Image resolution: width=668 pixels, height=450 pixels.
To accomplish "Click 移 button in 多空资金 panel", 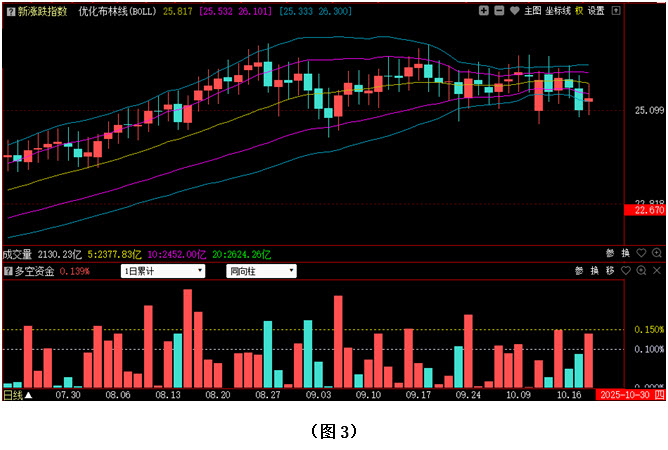I will (610, 271).
